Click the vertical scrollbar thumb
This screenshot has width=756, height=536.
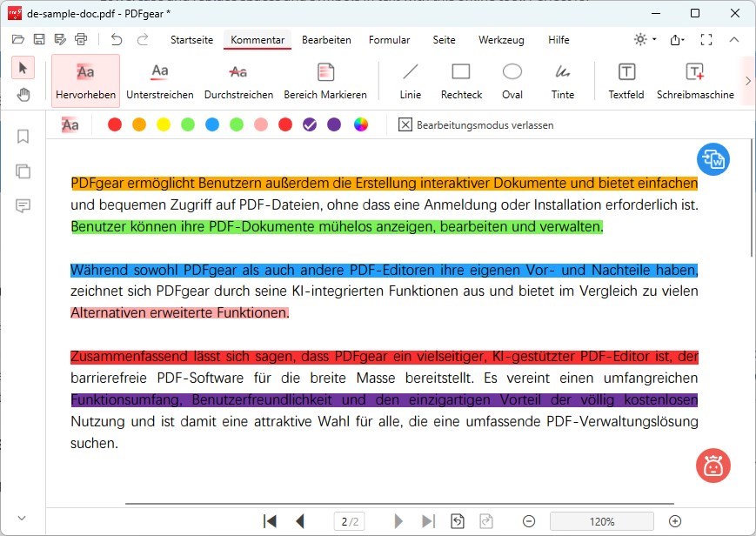click(x=752, y=198)
